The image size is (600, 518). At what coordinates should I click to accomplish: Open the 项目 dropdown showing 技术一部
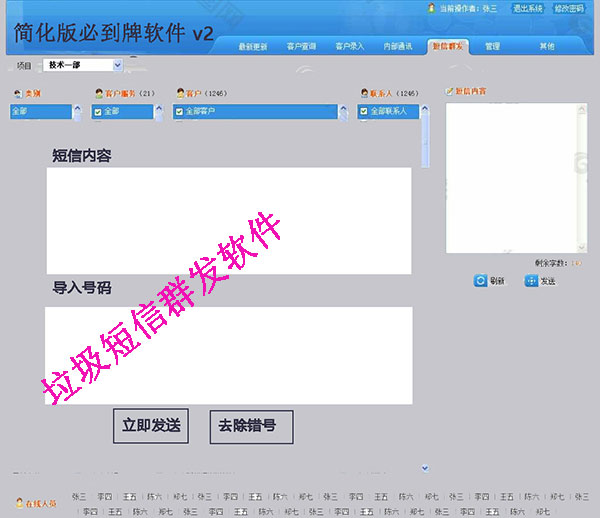pos(84,65)
